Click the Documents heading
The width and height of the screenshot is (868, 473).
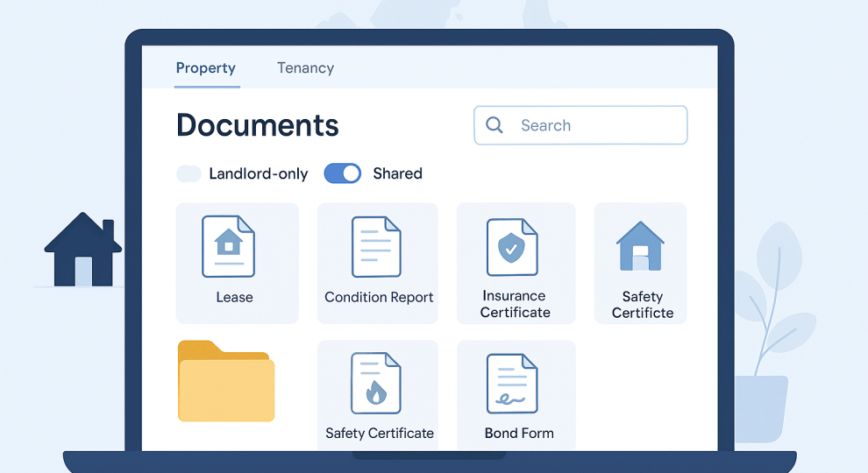[x=258, y=125]
